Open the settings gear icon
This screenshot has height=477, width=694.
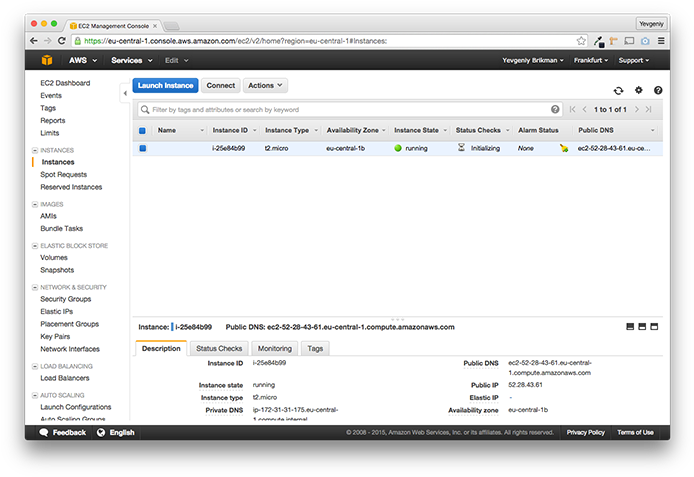(639, 90)
